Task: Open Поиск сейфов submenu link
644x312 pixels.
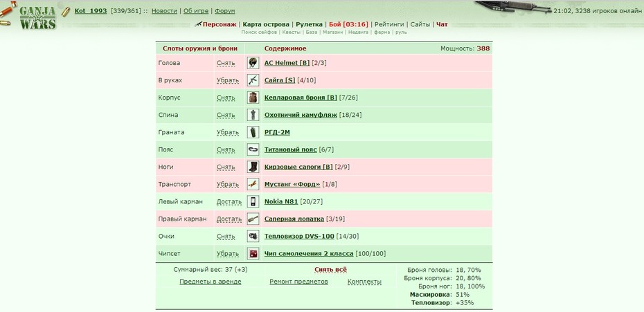Action: (x=259, y=32)
